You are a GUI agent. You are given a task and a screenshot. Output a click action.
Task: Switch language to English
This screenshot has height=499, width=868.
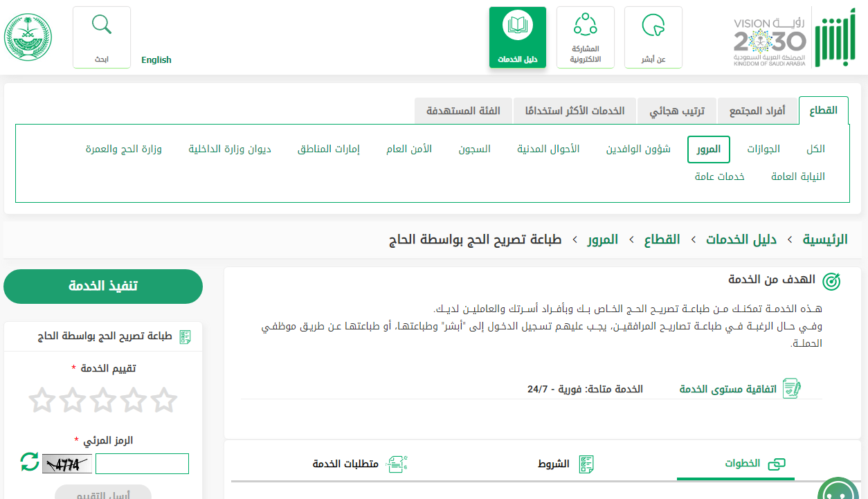click(x=156, y=60)
